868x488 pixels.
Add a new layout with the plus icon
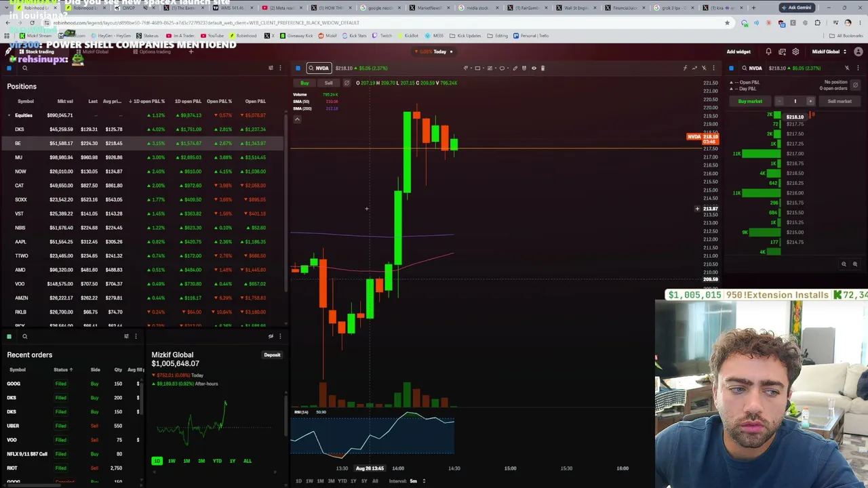tap(191, 52)
